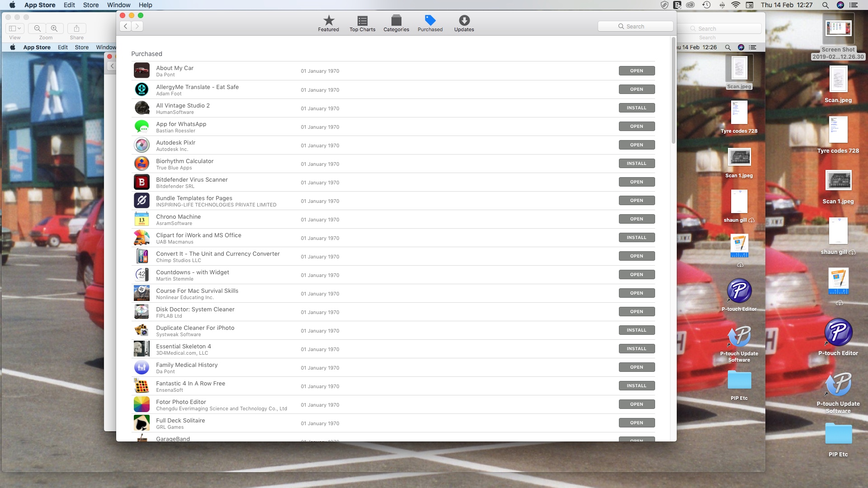Open the Featured star tab
868x488 pixels.
(328, 23)
